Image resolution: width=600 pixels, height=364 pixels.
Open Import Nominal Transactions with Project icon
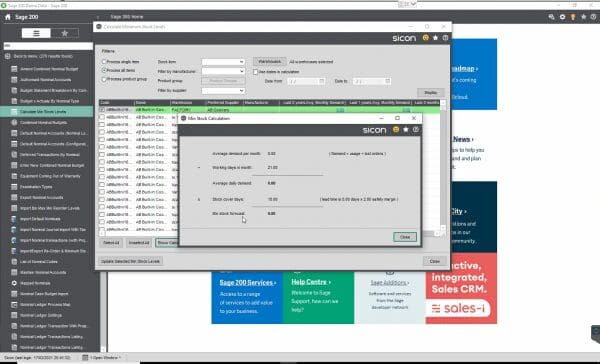coord(14,240)
